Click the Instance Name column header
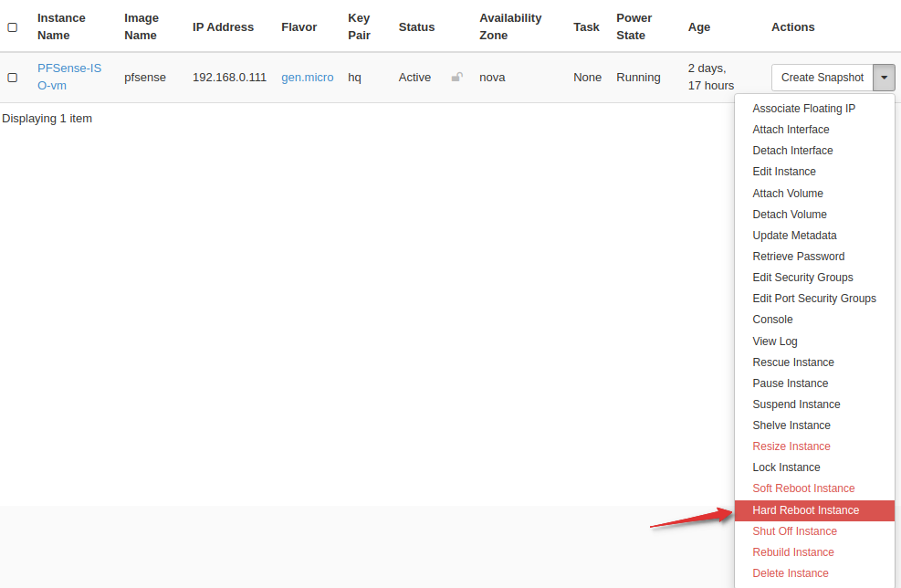The height and width of the screenshot is (588, 901). point(61,26)
